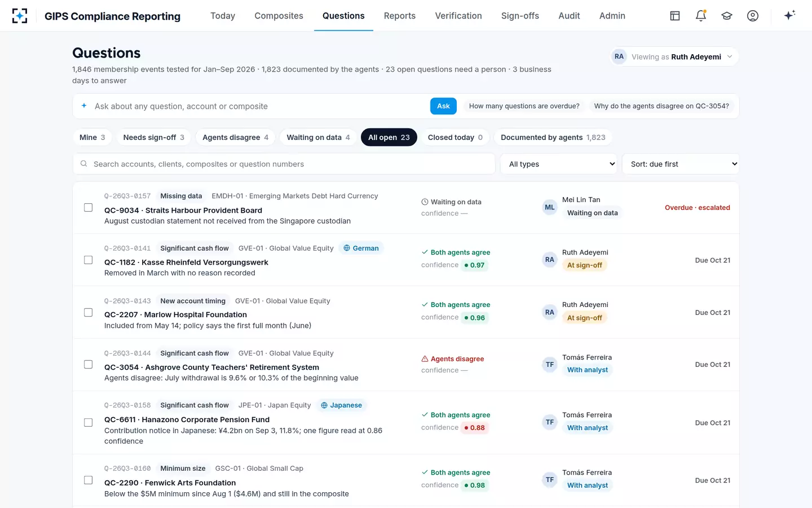812x508 pixels.
Task: Switch to the Sign-offs tab
Action: 520,16
